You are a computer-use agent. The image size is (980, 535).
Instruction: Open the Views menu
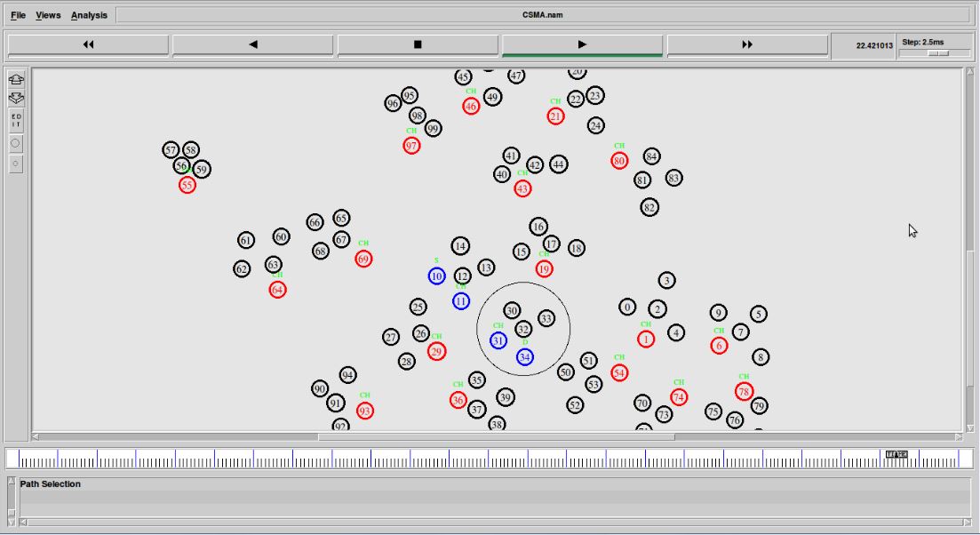pyautogui.click(x=48, y=15)
